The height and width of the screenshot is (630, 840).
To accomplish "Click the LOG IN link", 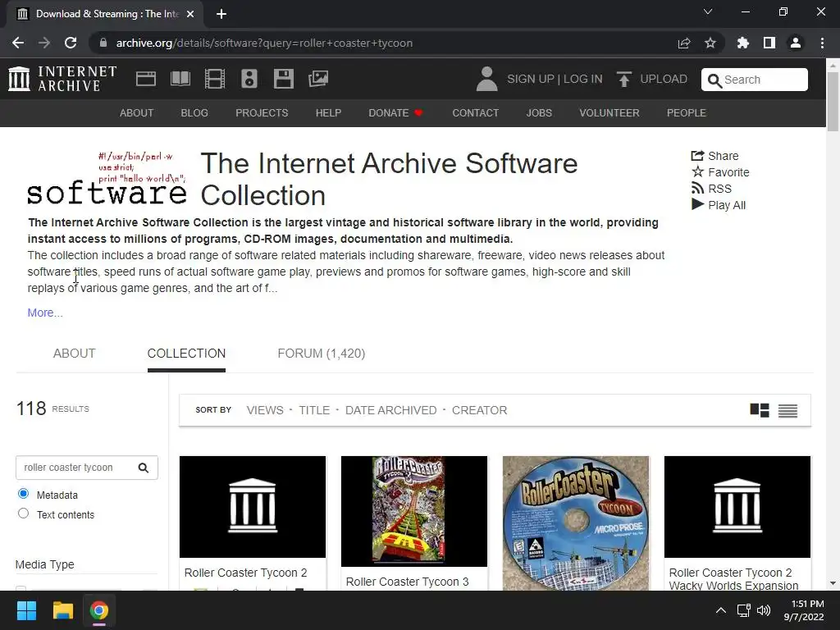I will click(x=583, y=79).
